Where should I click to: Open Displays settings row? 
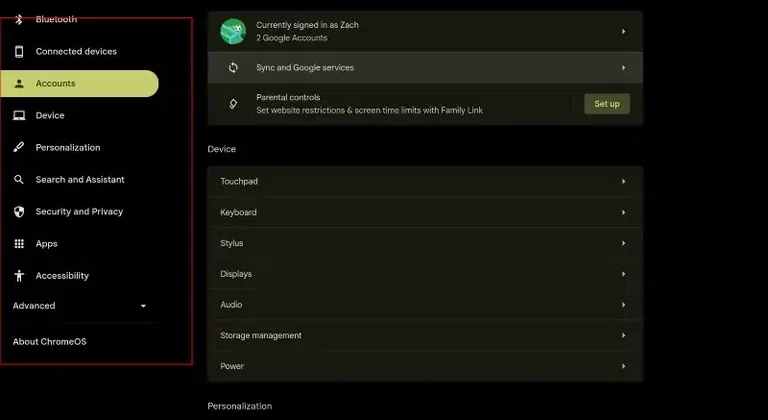(425, 274)
